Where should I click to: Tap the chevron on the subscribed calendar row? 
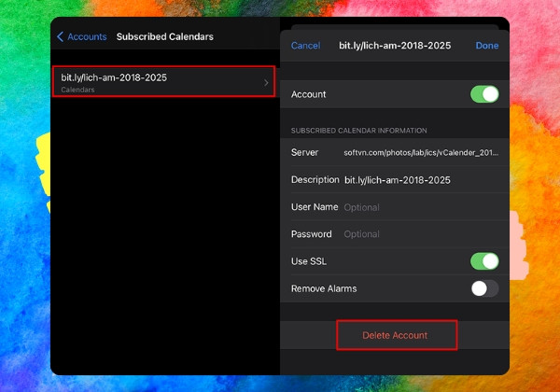point(266,83)
